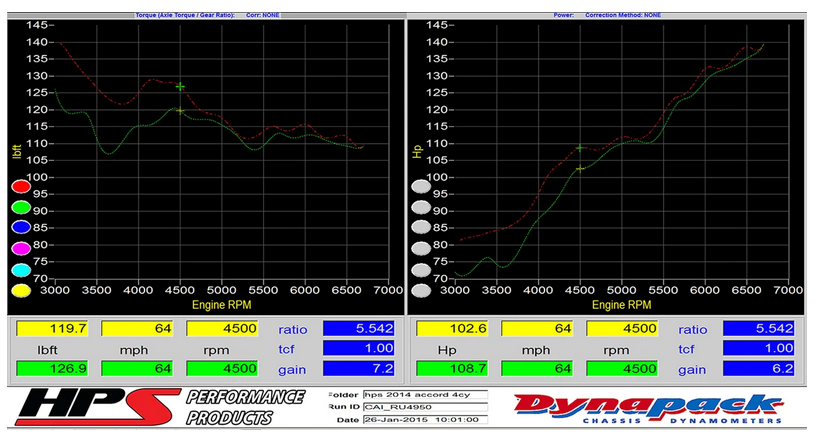Toggle the green run circle on torque graph
Image resolution: width=816 pixels, height=439 pixels.
click(20, 208)
